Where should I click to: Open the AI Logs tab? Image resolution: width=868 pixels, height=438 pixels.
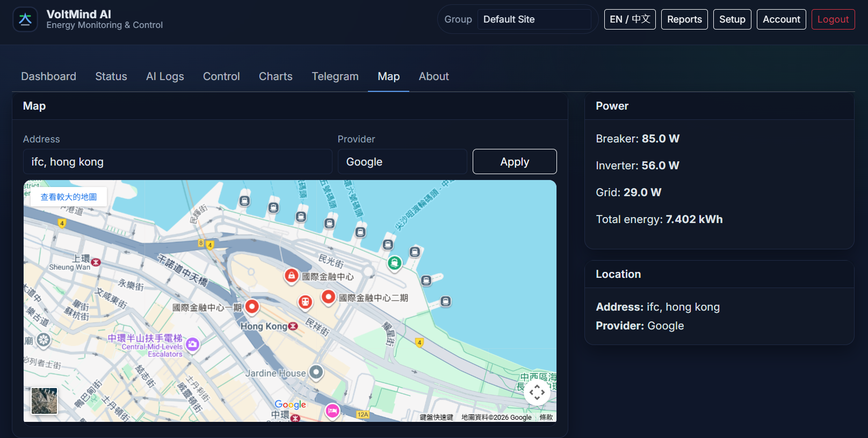point(165,76)
